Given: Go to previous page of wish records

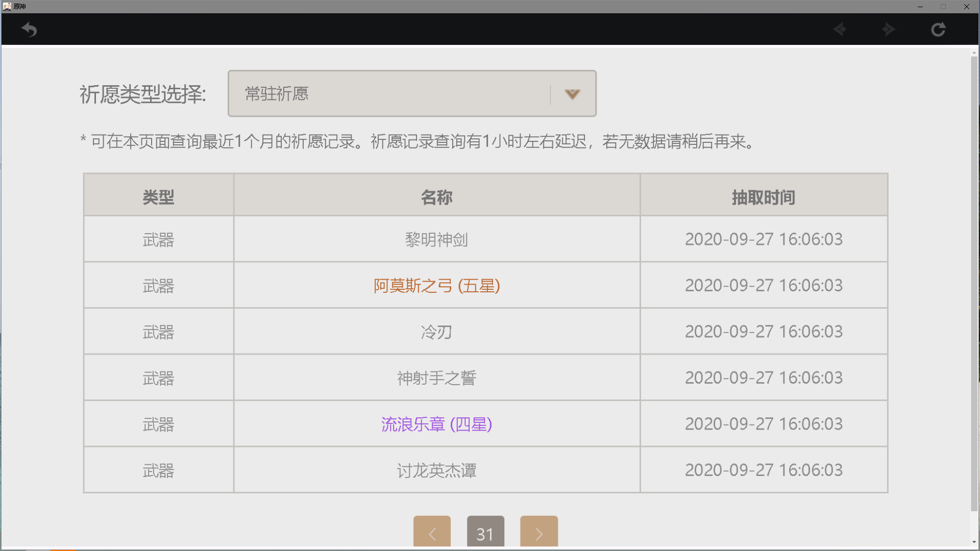Looking at the screenshot, I should tap(432, 533).
